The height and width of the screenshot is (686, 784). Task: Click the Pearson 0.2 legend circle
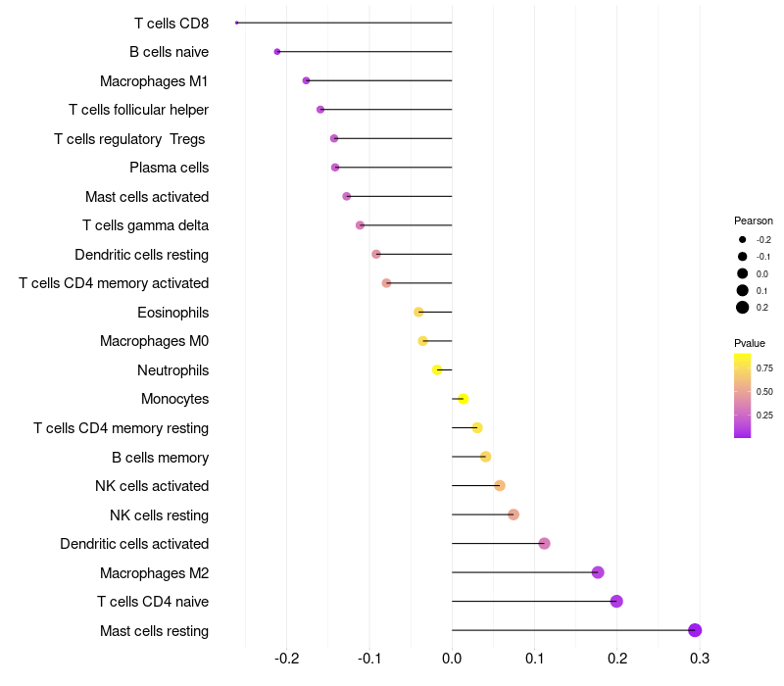742,308
